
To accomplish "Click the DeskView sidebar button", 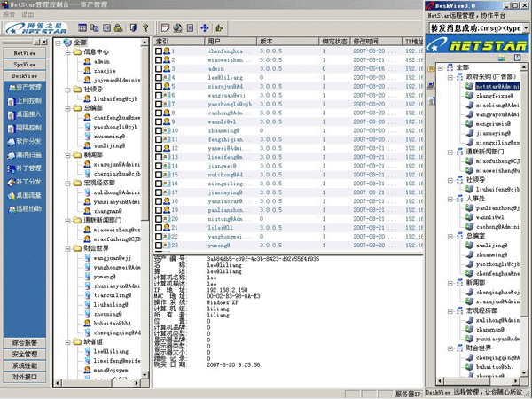I will (25, 76).
